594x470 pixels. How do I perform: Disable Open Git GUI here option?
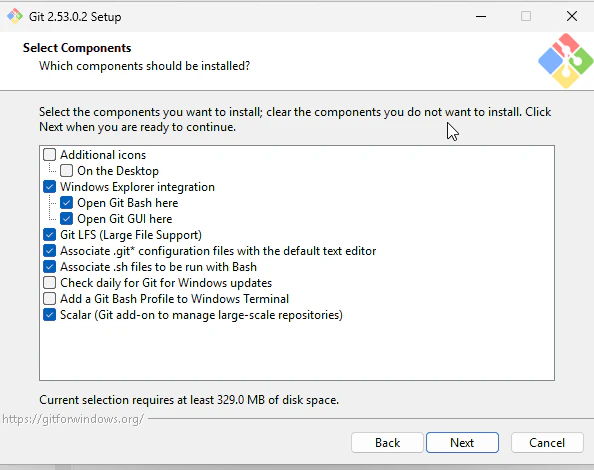click(x=67, y=219)
